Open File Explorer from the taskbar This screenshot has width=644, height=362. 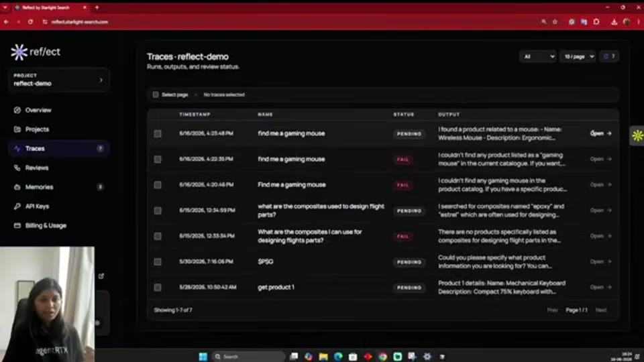(x=323, y=356)
